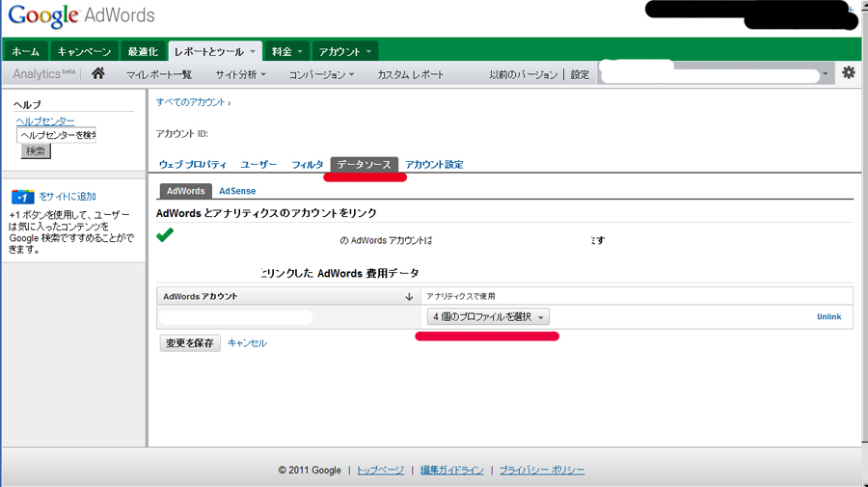
Task: Click the プライバシー ポリシー footer link
Action: point(542,470)
